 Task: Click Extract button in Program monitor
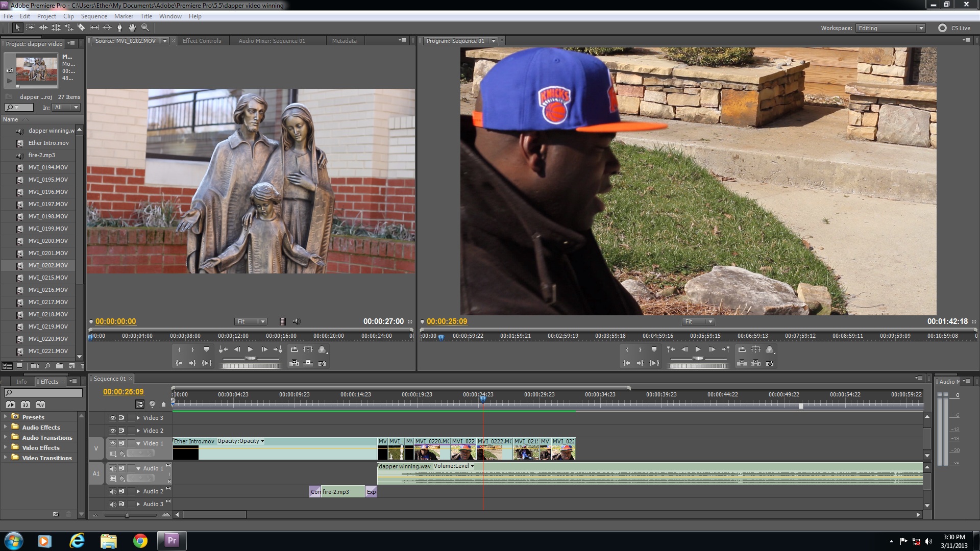[x=756, y=363]
